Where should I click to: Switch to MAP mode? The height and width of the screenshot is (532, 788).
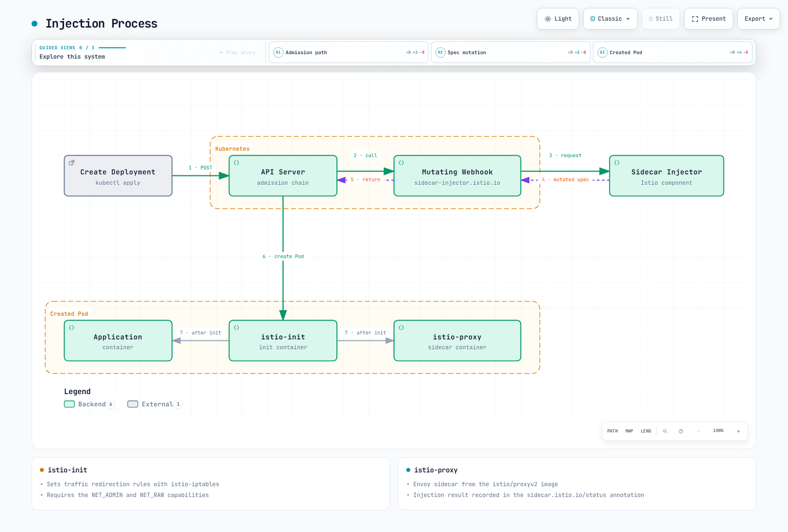tap(629, 431)
